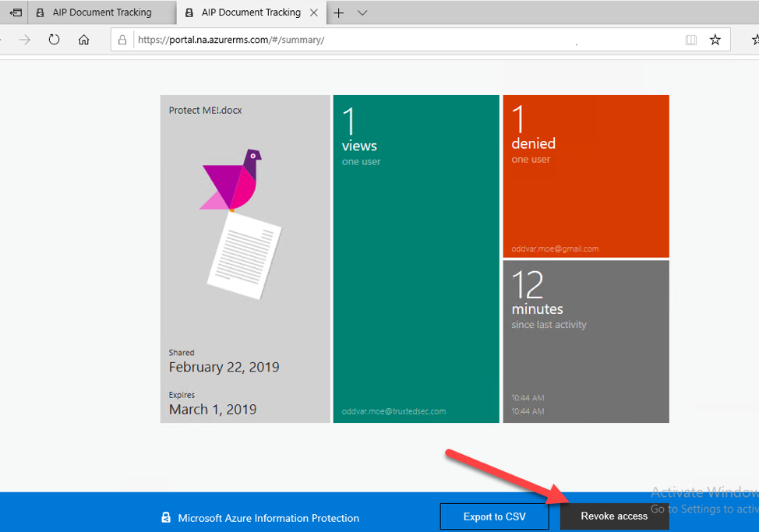Click the pink bird document illustration

pyautogui.click(x=241, y=224)
